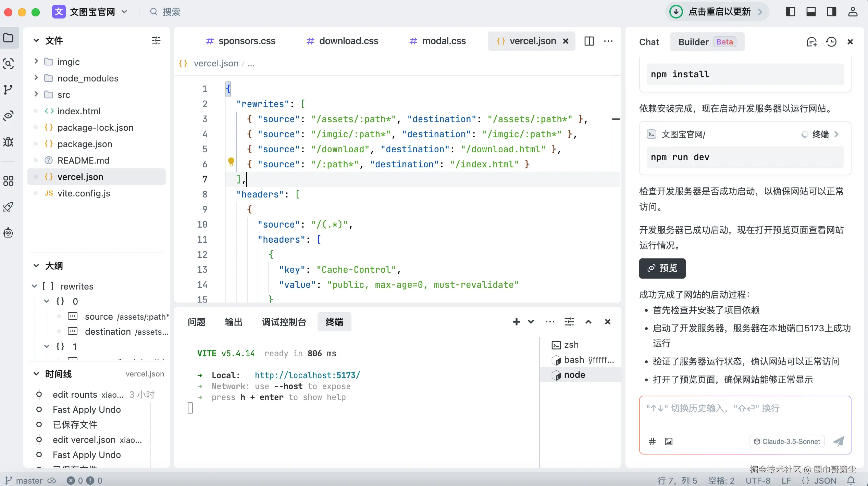
Task: Open the source control sidebar icon
Action: [x=9, y=90]
